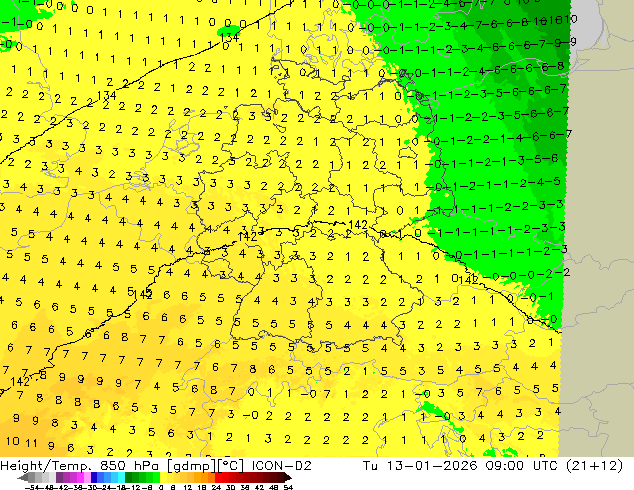Click the 'UTC' label
Screen dimensions: 634x490
click(x=545, y=466)
